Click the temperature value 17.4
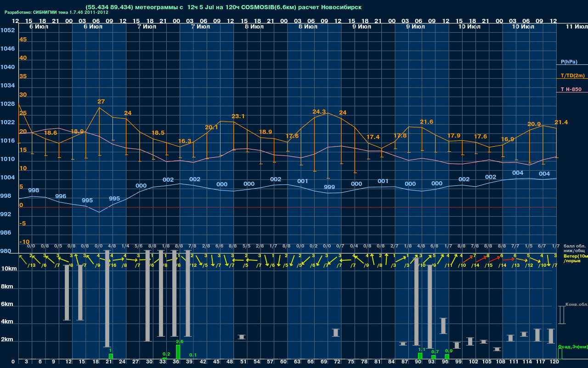588x368 pixels. click(373, 137)
